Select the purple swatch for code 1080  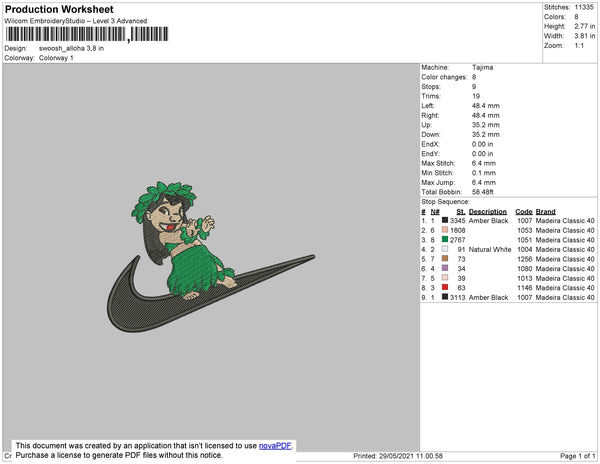tap(445, 268)
